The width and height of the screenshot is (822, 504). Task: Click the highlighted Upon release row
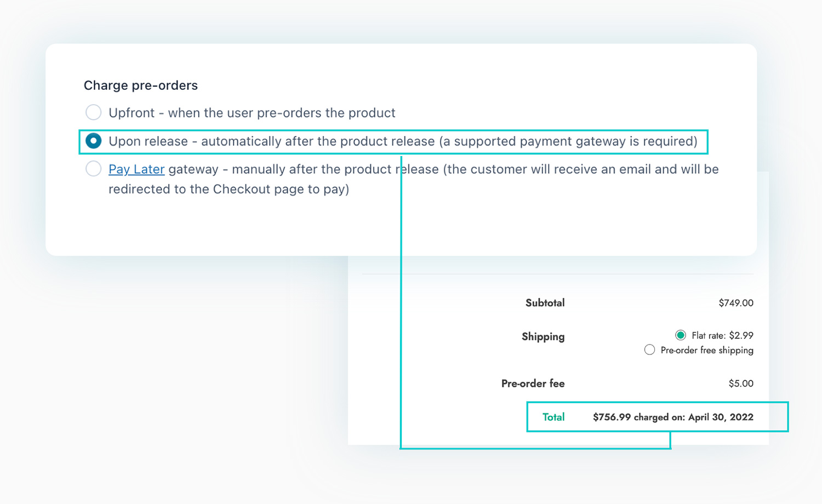point(393,141)
